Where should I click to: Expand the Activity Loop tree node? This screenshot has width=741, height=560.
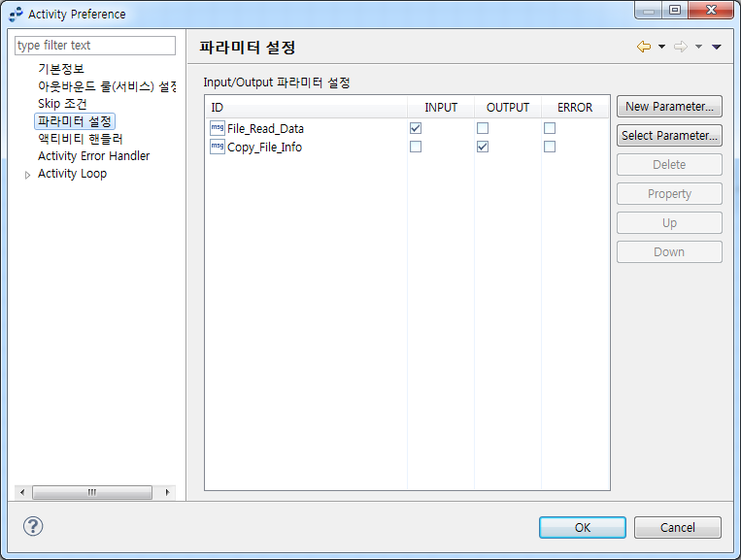[27, 175]
